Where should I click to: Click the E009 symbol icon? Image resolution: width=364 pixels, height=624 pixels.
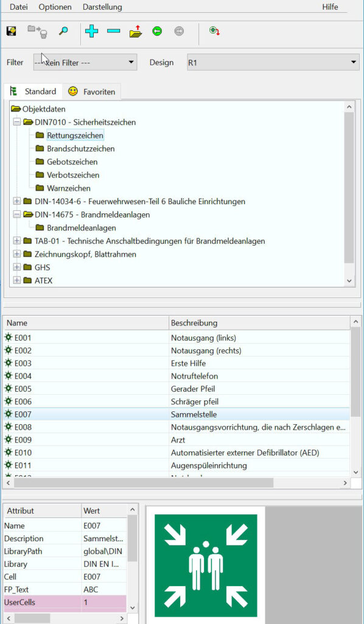tap(9, 440)
